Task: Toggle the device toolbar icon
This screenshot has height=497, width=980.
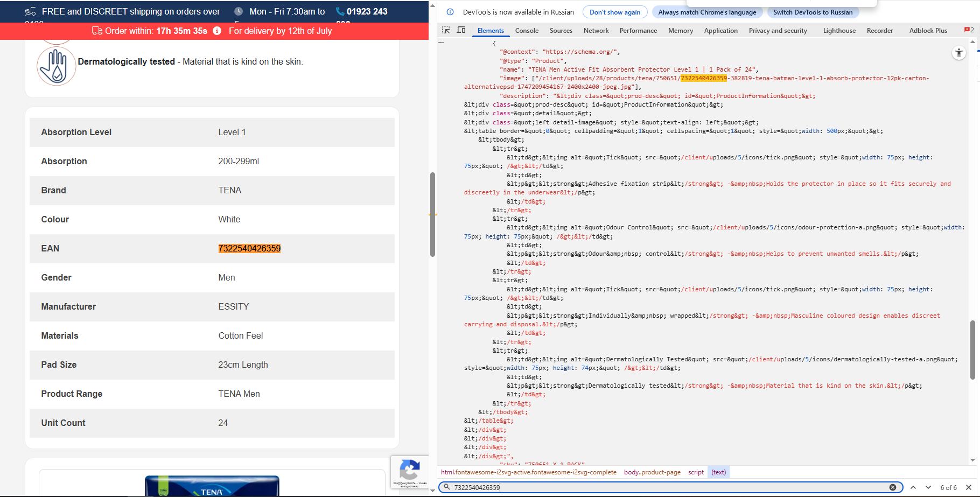Action: coord(461,30)
